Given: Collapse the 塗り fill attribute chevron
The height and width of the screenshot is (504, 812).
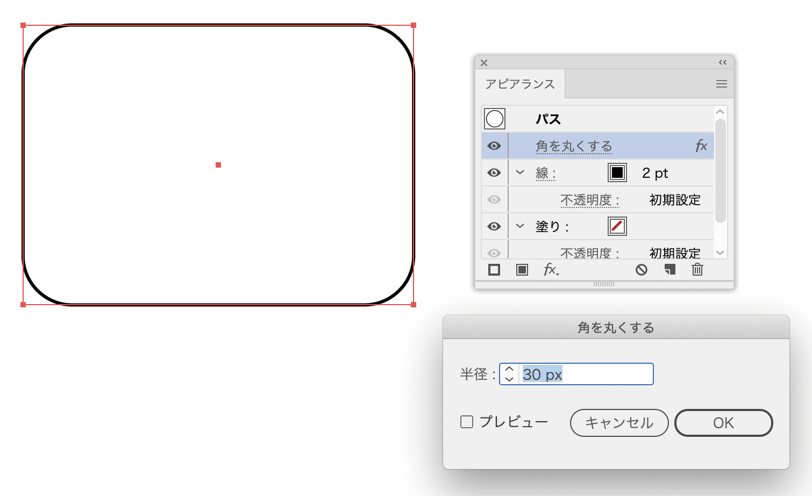Looking at the screenshot, I should point(520,226).
